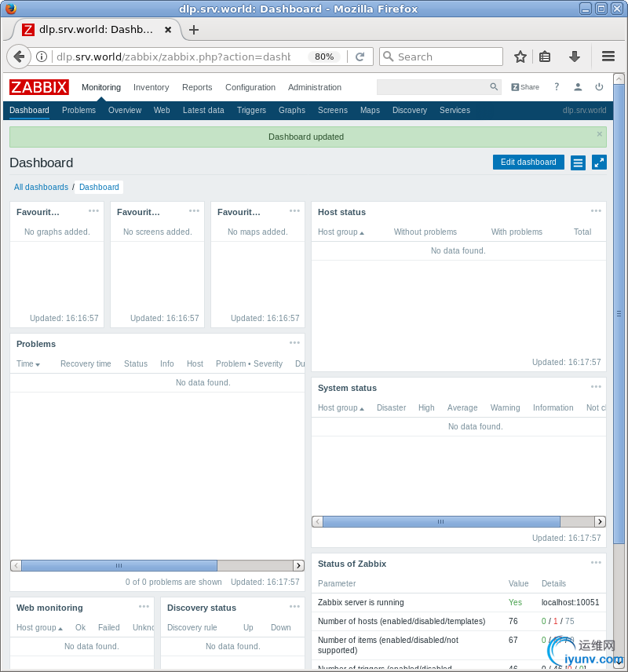Open a new browser tab with plus
Screen dimensions: 628x672
point(194,30)
